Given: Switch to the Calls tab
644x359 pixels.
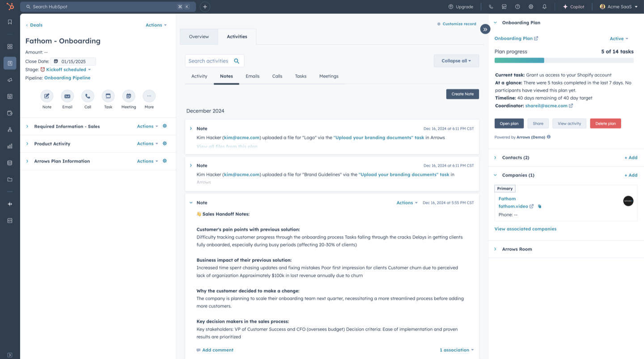Looking at the screenshot, I should 277,76.
